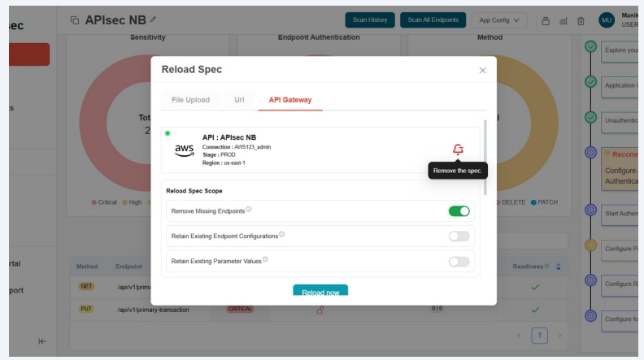Close the Reload Spec dialog
Viewport: 644px width, 360px height.
coord(482,71)
